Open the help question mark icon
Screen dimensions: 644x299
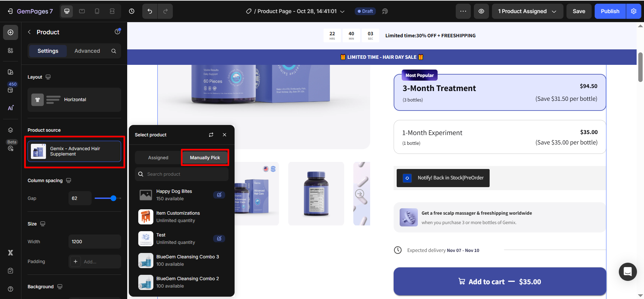tap(10, 289)
